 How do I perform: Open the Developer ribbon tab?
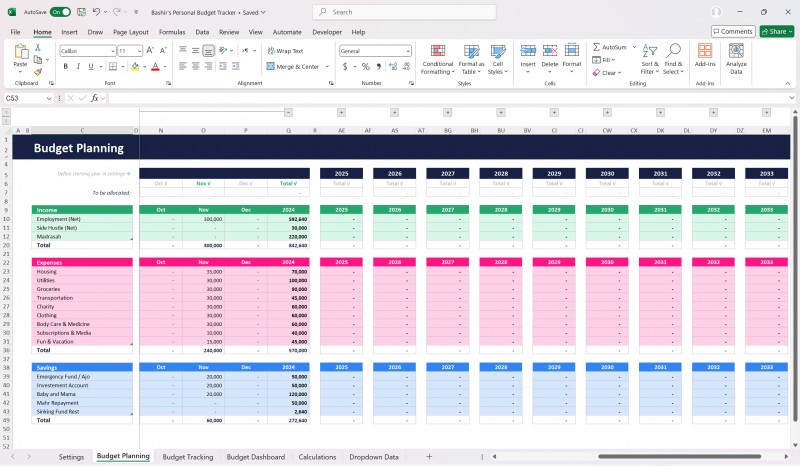tap(327, 32)
